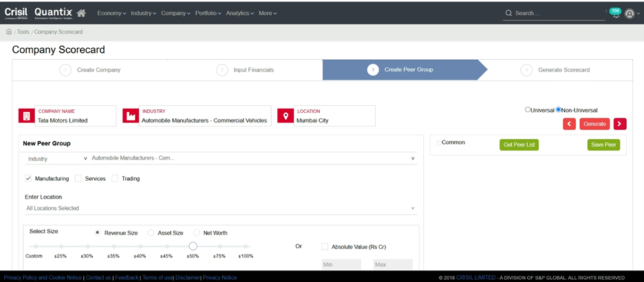
Task: Open the Industry navbar dropdown
Action: pyautogui.click(x=143, y=13)
